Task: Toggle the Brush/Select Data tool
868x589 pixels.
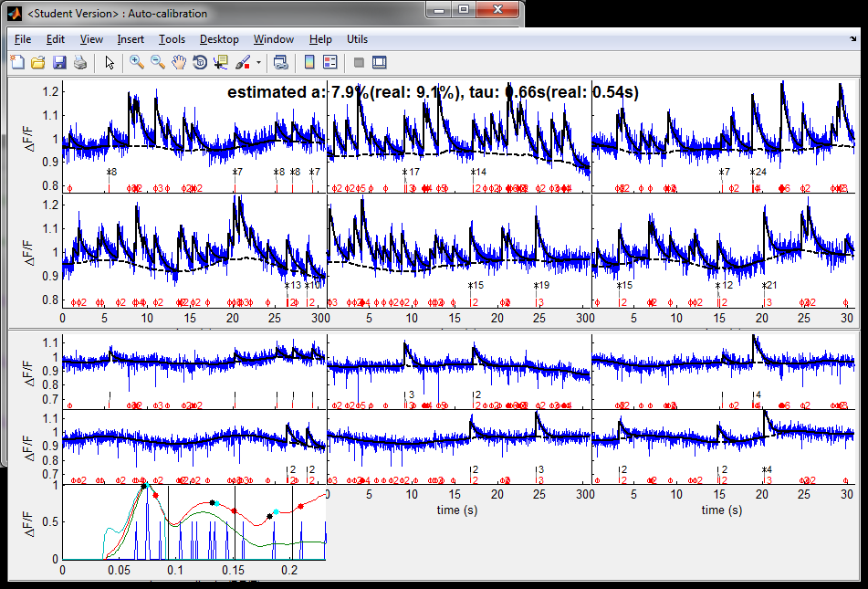Action: (243, 63)
